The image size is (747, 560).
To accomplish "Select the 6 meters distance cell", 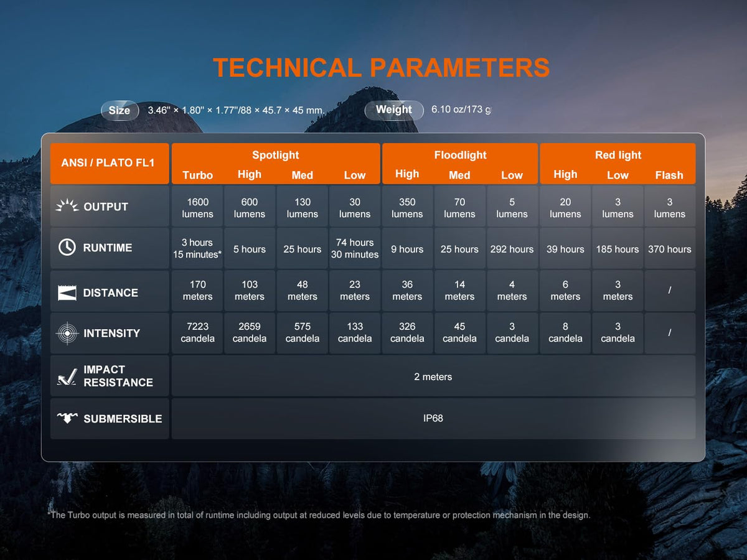I will (x=565, y=291).
